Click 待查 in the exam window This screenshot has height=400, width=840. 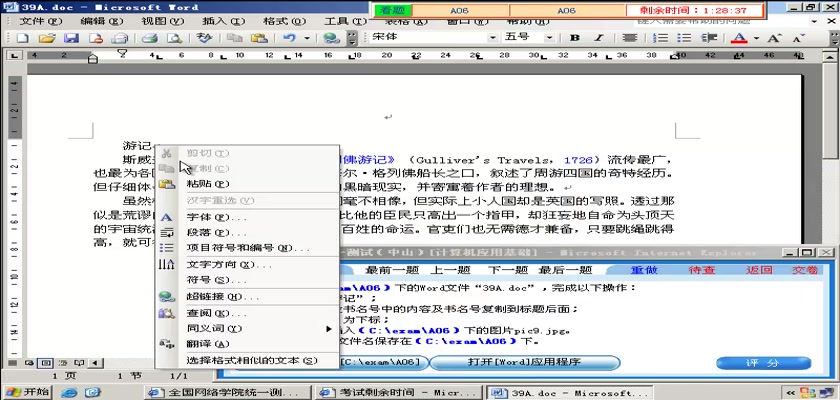click(x=702, y=270)
